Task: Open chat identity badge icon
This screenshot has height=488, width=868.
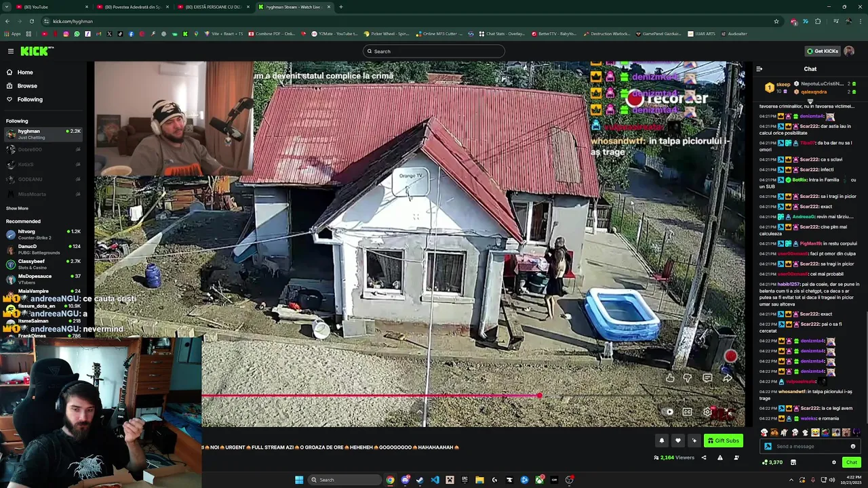Action: point(768,446)
